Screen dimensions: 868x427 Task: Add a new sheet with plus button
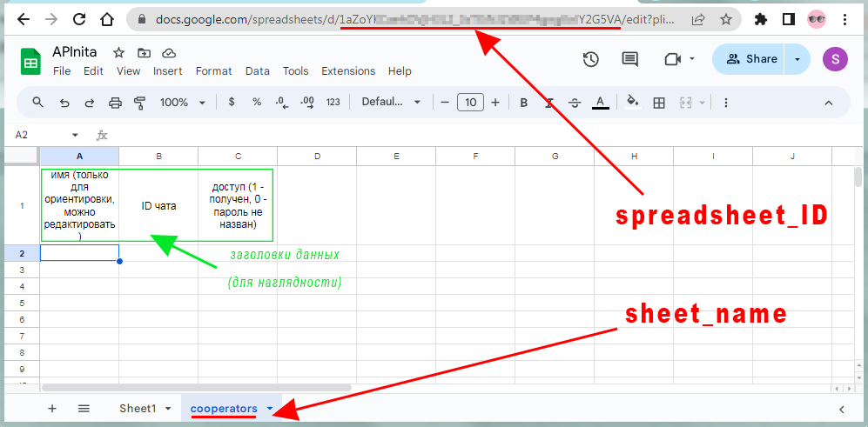pos(52,409)
